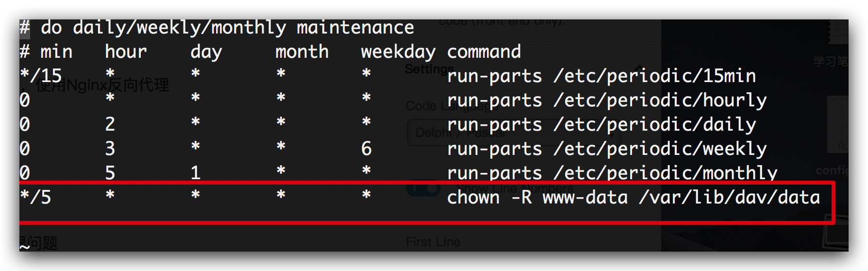Image resolution: width=868 pixels, height=271 pixels.
Task: Click the 'month' column header
Action: tap(302, 51)
